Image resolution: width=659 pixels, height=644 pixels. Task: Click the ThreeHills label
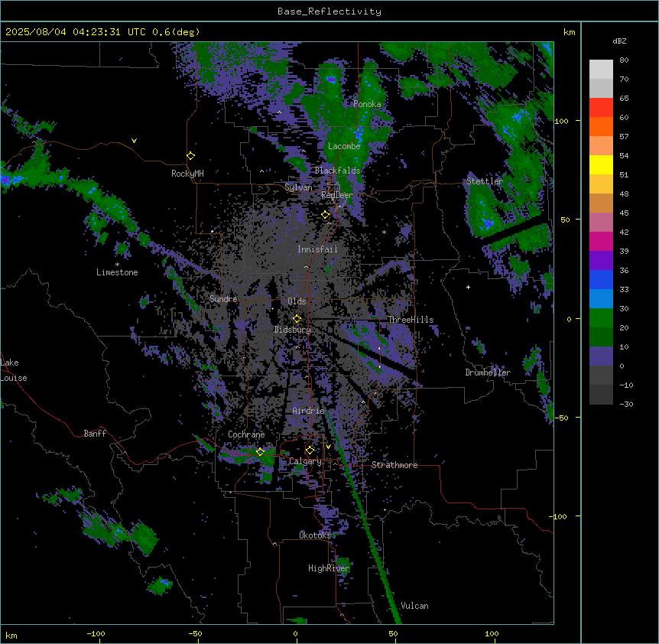coord(411,320)
